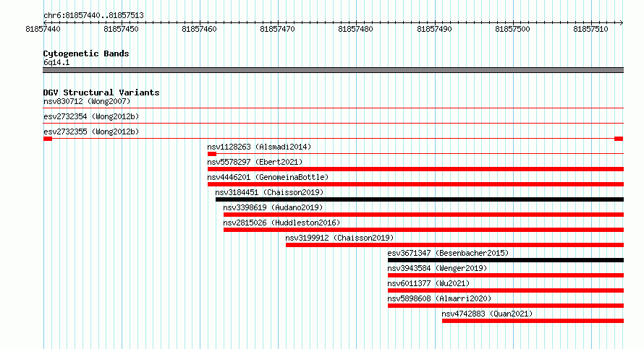Click the red bar under nsv4742883 (Quan2021)
The image size is (644, 349).
[x=533, y=321]
